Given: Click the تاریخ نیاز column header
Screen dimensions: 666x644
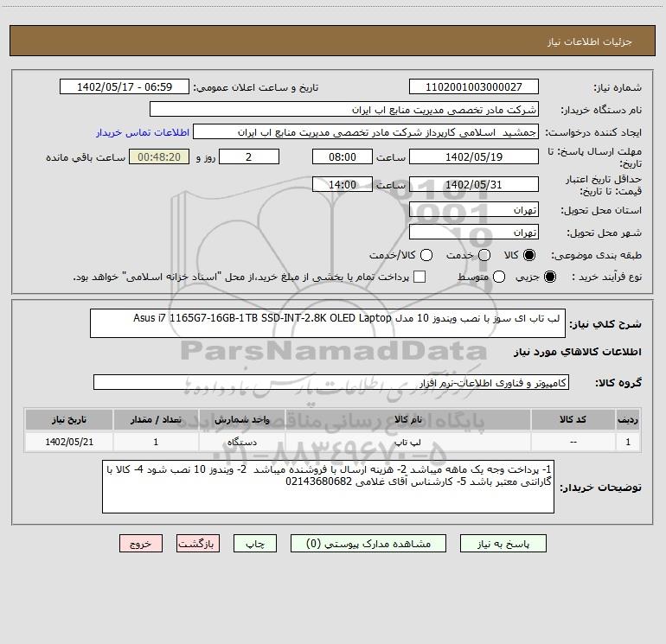Looking at the screenshot, I should click(x=69, y=419).
